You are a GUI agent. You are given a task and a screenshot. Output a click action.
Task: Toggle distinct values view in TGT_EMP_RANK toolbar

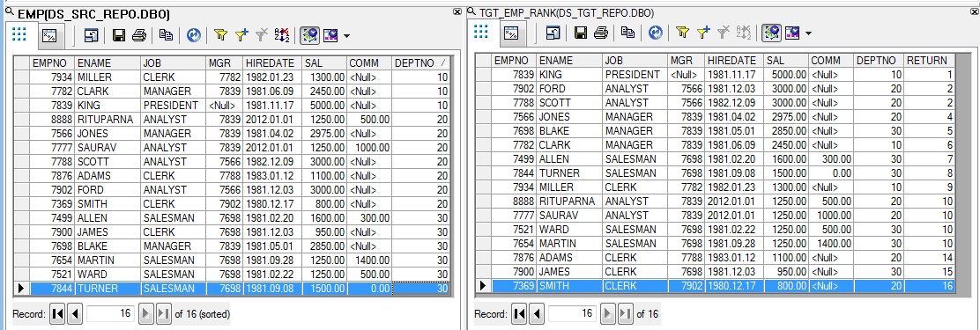771,33
